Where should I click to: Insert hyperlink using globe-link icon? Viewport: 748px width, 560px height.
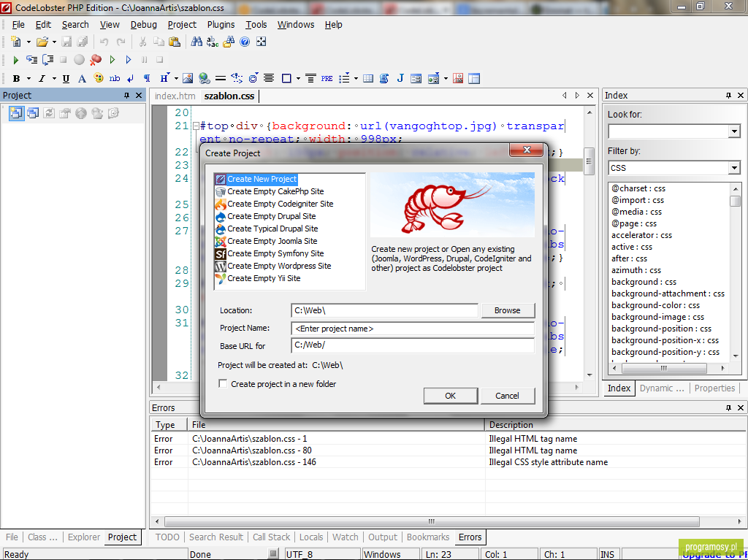click(205, 78)
